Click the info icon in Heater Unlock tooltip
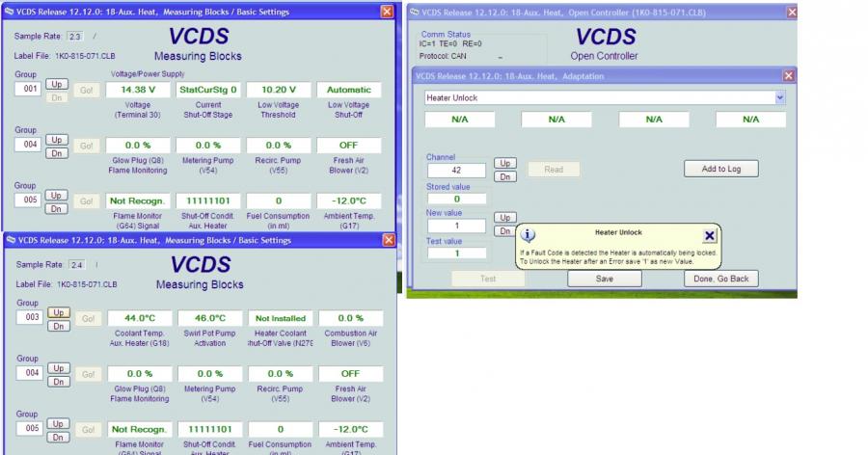The width and height of the screenshot is (868, 455). [x=527, y=234]
